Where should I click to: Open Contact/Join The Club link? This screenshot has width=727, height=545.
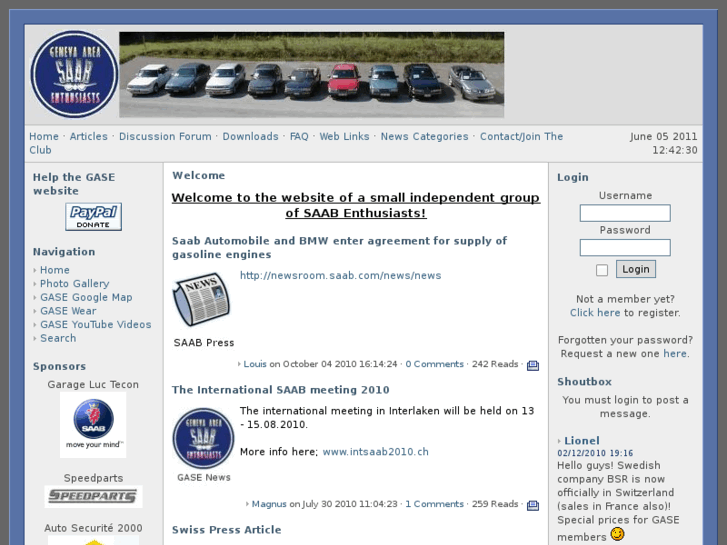pyautogui.click(x=521, y=136)
